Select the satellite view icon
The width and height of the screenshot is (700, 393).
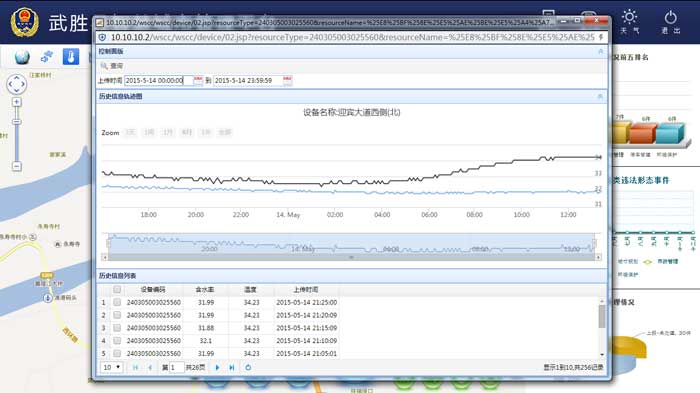46,57
